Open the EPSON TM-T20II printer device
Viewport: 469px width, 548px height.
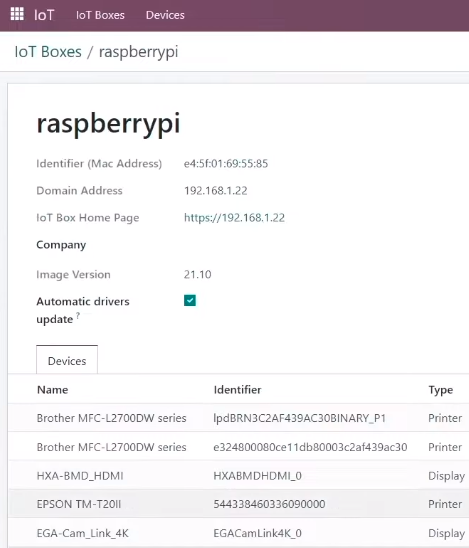(x=239, y=504)
